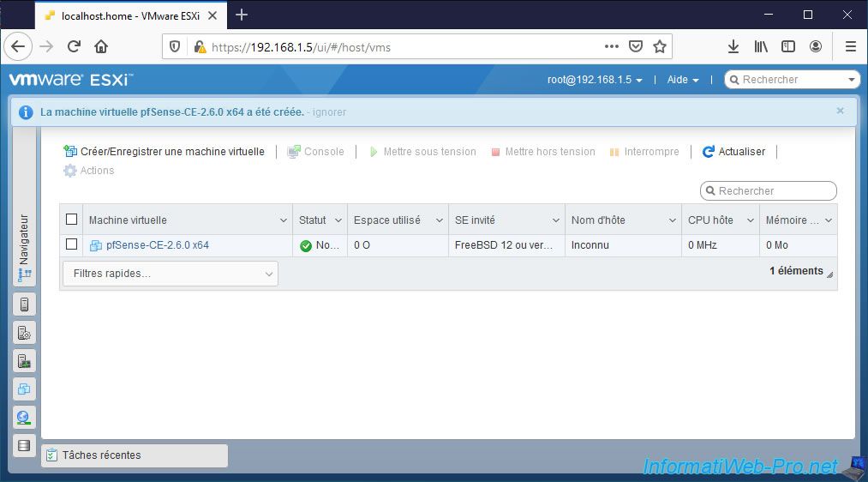The width and height of the screenshot is (868, 482).
Task: Click the green status icon of pfSense
Action: click(306, 245)
